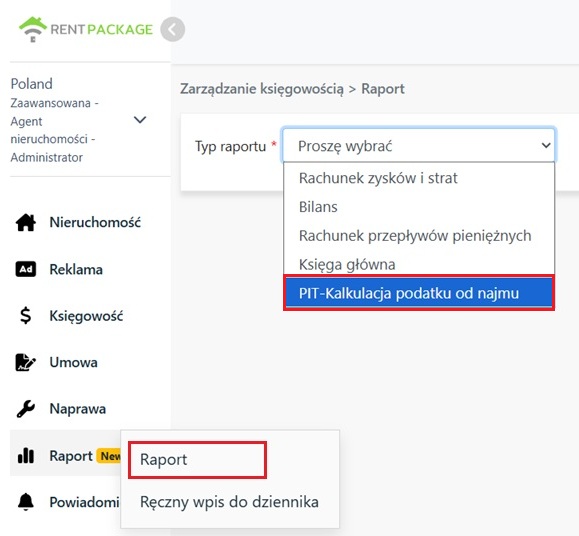Click the house icon beside Nieruchomość
Viewport: 579px width, 536px height.
[x=26, y=223]
